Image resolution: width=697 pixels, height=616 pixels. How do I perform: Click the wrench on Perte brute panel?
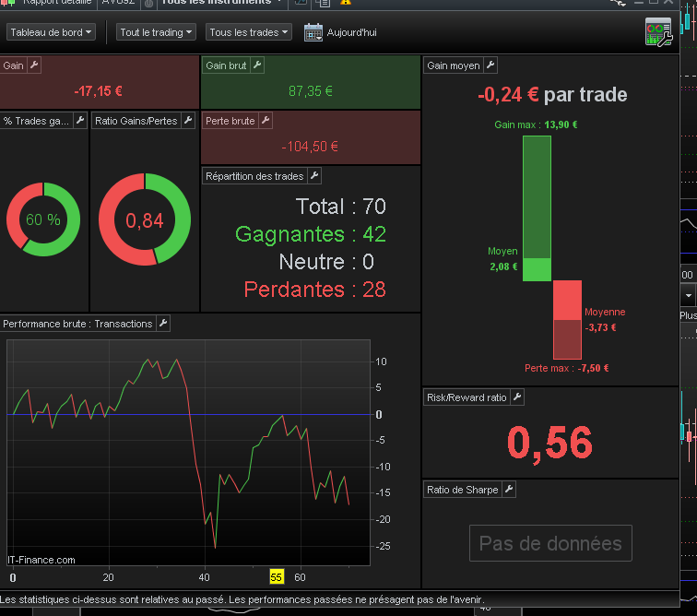(266, 121)
